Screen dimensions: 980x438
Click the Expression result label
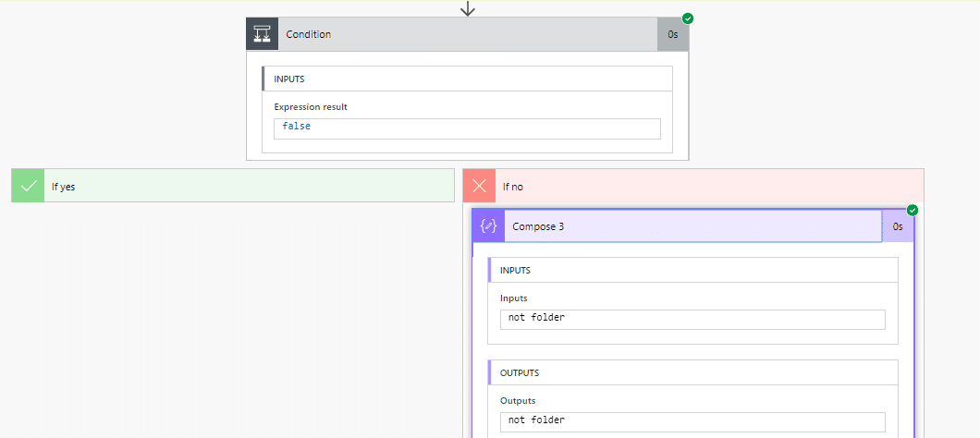pyautogui.click(x=311, y=107)
